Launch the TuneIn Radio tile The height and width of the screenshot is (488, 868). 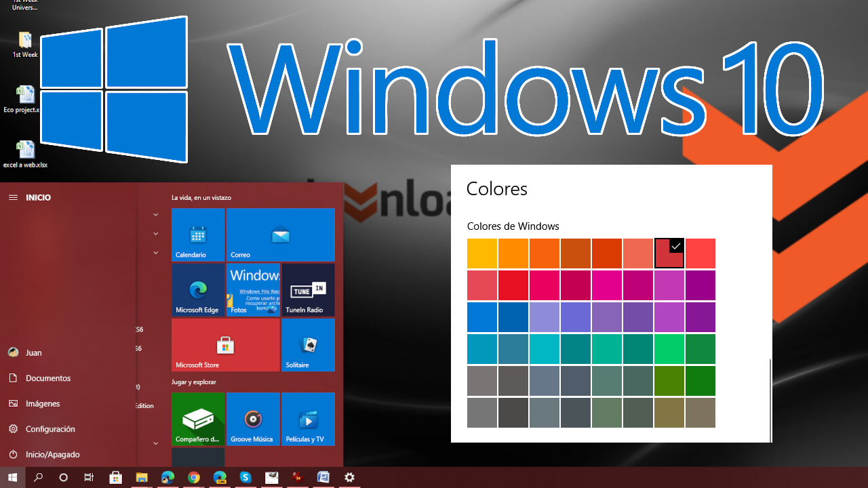[308, 289]
